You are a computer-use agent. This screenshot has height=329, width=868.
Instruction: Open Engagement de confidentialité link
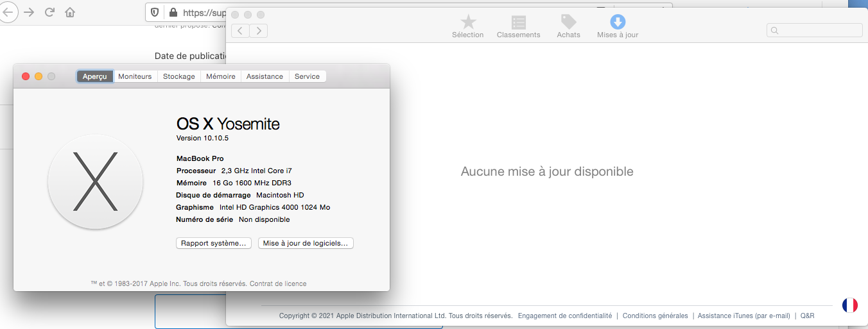click(x=565, y=316)
